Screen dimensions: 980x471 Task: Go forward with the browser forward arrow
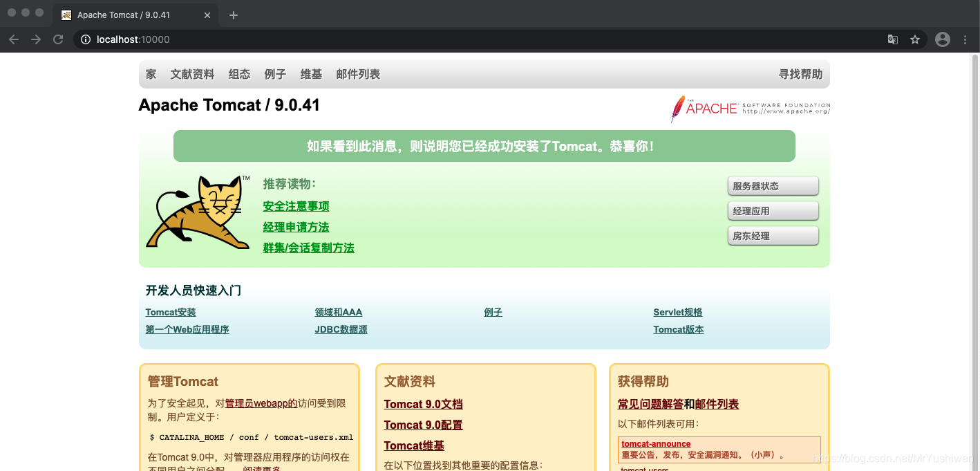pos(36,39)
